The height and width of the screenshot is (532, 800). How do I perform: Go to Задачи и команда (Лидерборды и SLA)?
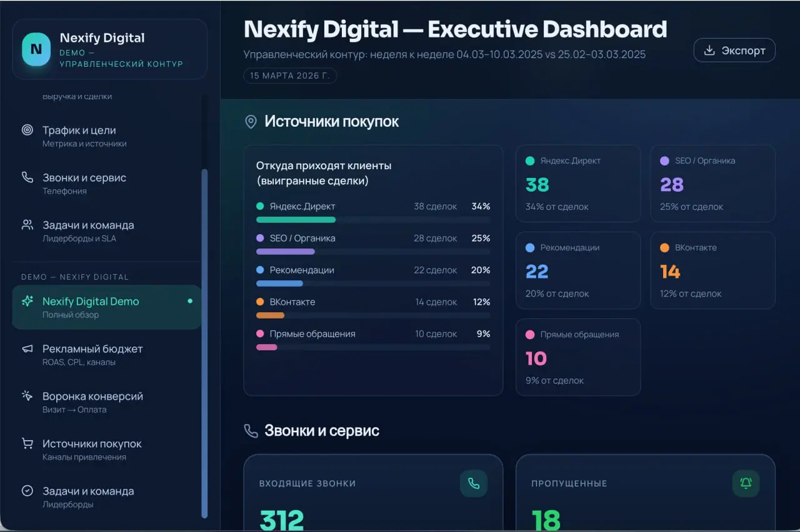click(106, 231)
